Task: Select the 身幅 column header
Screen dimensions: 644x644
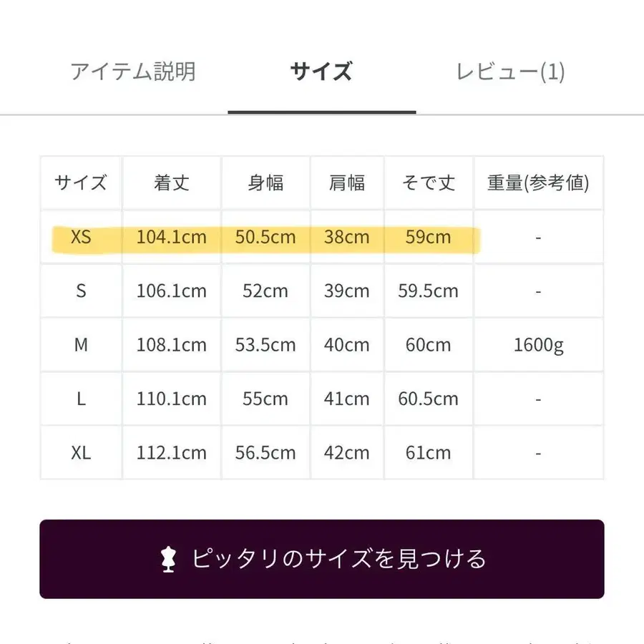Action: 265,183
